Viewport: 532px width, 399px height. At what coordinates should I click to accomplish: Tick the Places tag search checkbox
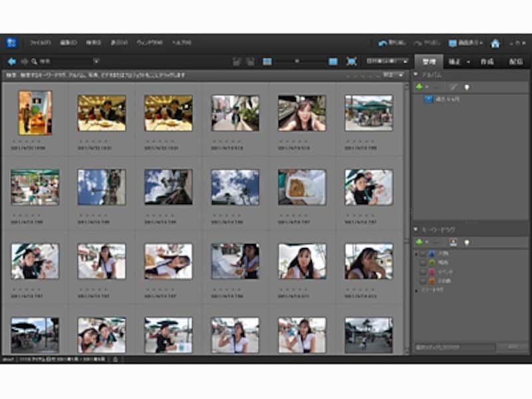(423, 263)
